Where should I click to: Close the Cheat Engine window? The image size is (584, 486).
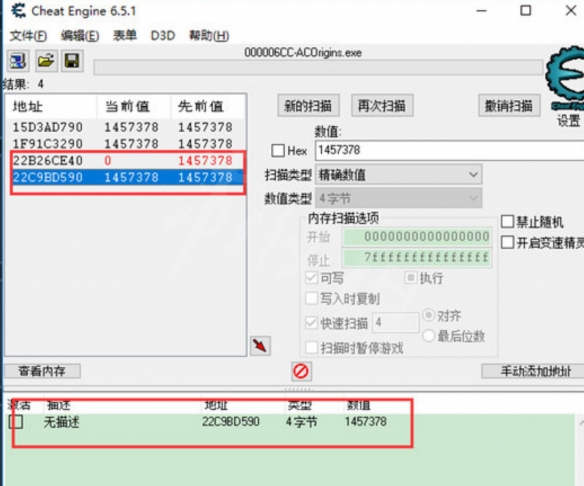(571, 11)
